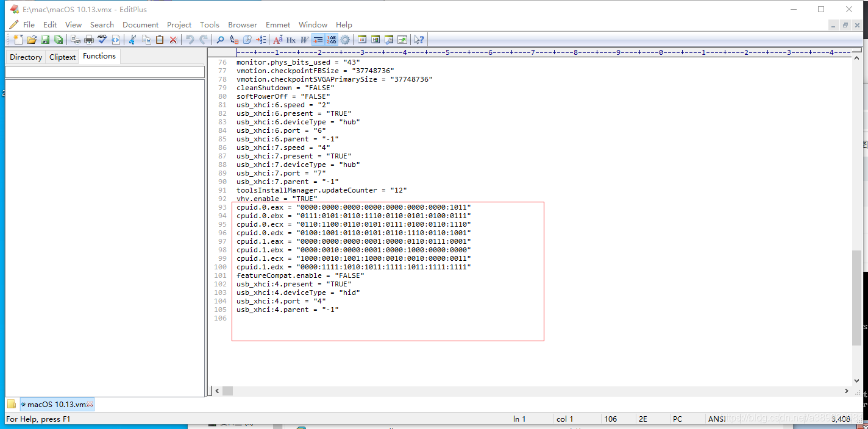
Task: Click the Functions panel search field
Action: (x=105, y=72)
